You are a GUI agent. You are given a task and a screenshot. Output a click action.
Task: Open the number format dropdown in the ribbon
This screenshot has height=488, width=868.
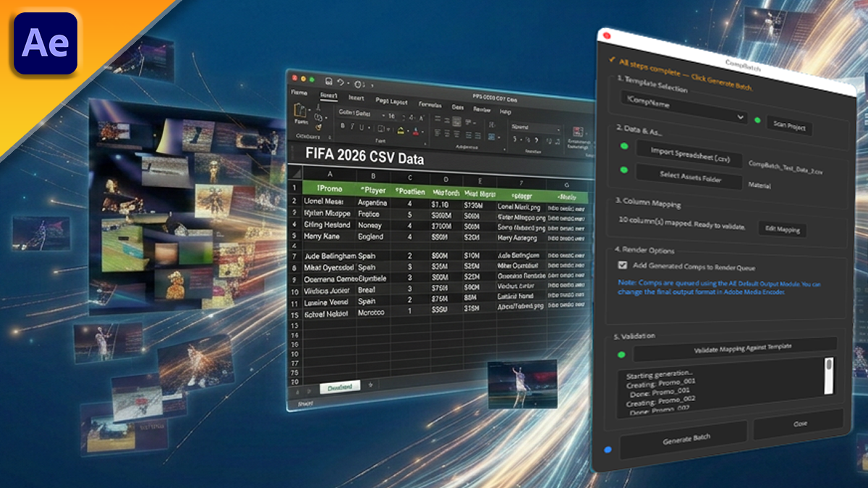pyautogui.click(x=535, y=127)
